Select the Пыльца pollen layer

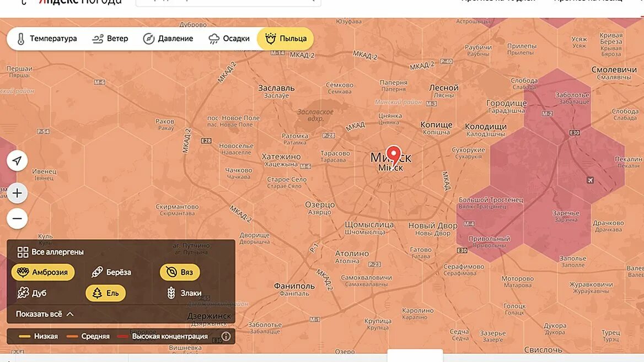pos(286,39)
